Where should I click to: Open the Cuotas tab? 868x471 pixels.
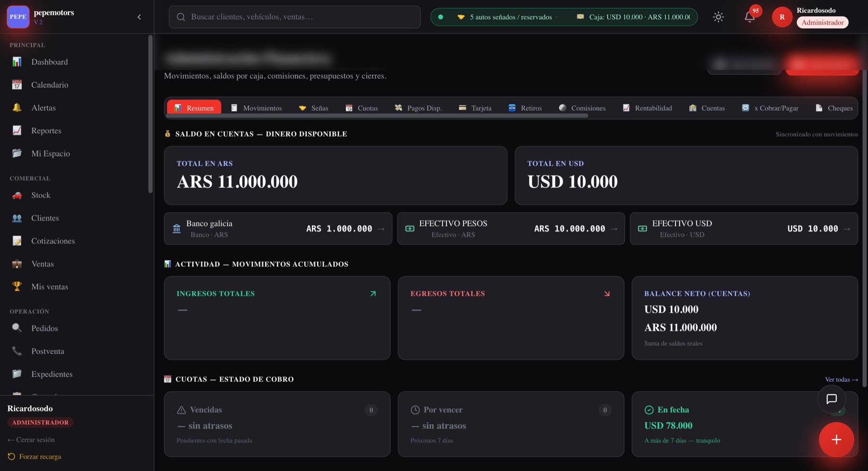click(362, 108)
